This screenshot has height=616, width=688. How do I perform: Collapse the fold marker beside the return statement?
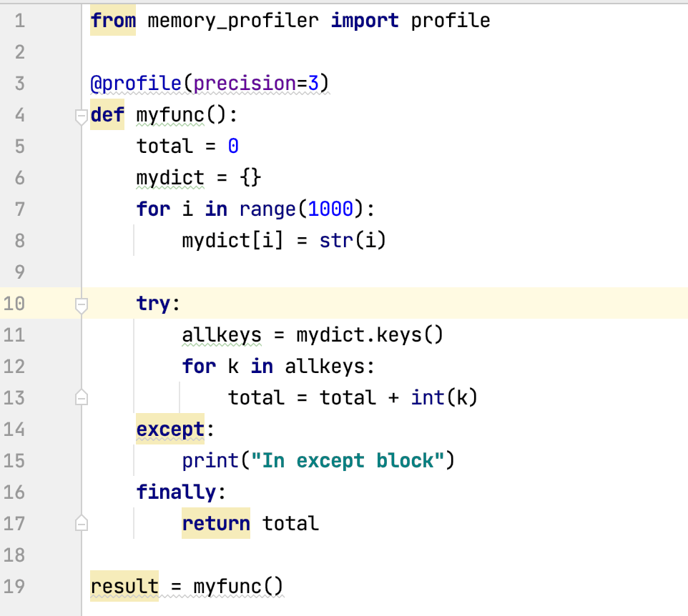[81, 523]
